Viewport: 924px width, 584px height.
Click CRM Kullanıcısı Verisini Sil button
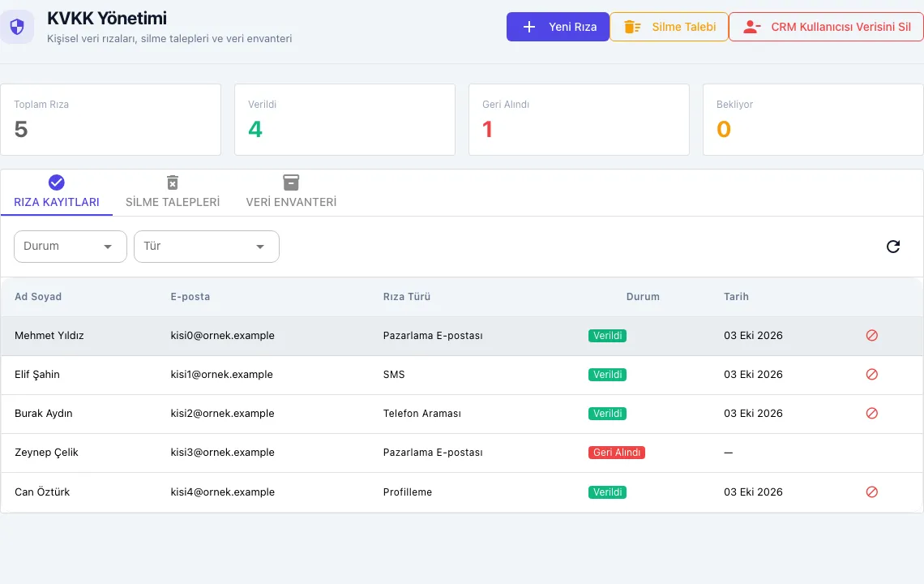click(826, 27)
